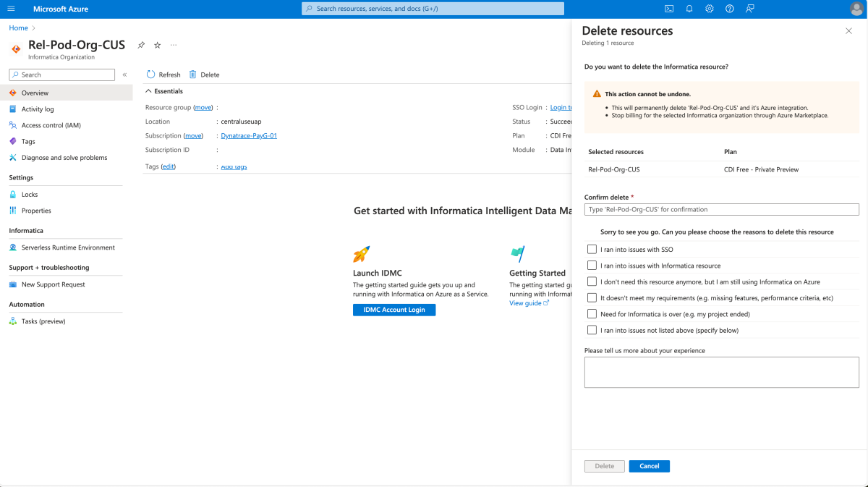Create a New Support Request

tap(52, 284)
